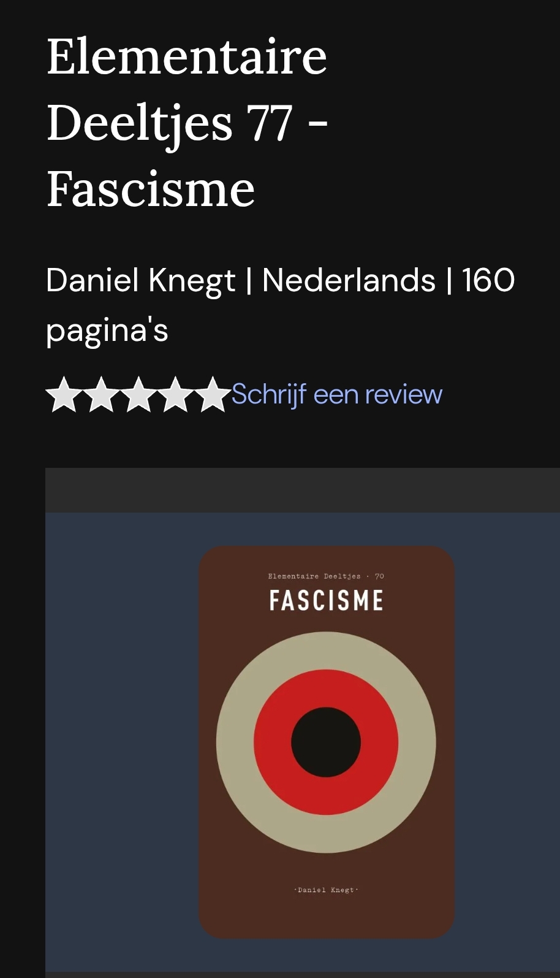
Task: Click the '160 pagina's' page count
Action: (281, 305)
